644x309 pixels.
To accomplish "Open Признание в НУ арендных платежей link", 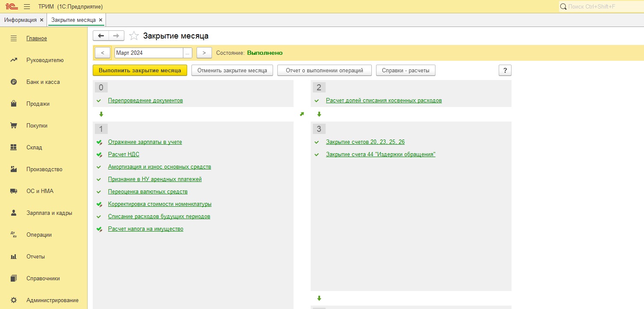I will (x=155, y=179).
